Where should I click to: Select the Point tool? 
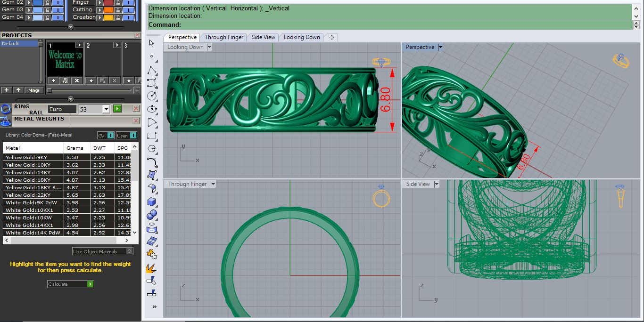(x=151, y=56)
